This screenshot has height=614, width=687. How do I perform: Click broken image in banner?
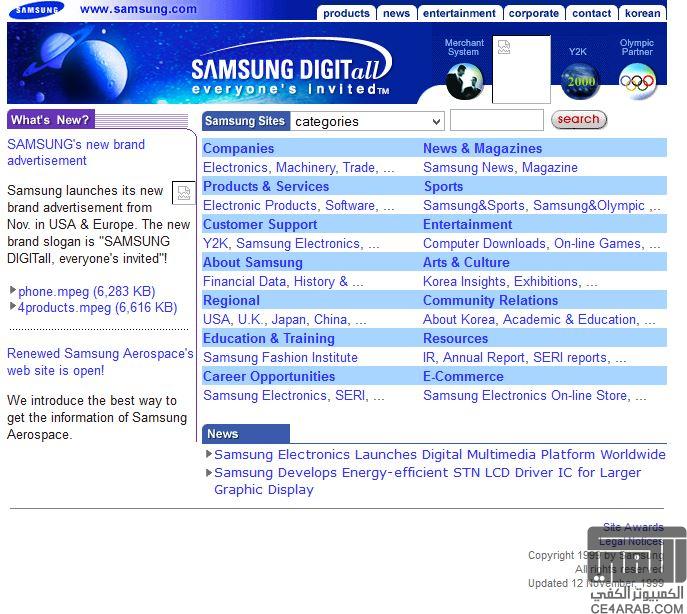click(x=521, y=69)
